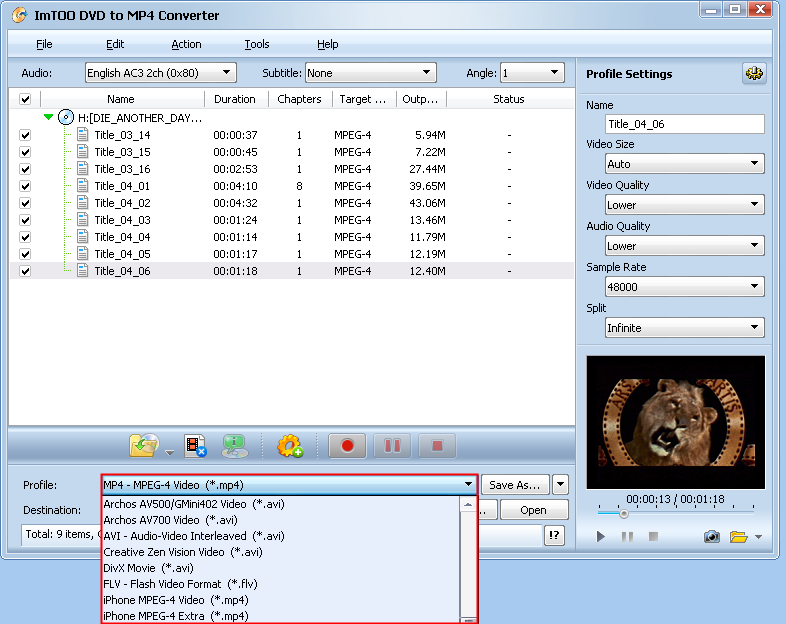The image size is (786, 624).
Task: Take a snapshot with camera icon
Action: pos(712,537)
